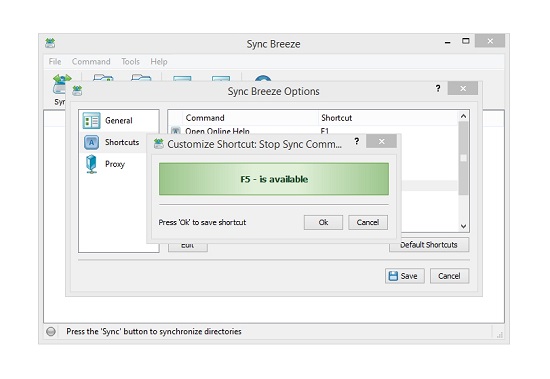
Task: Click the General category icon
Action: [x=91, y=121]
